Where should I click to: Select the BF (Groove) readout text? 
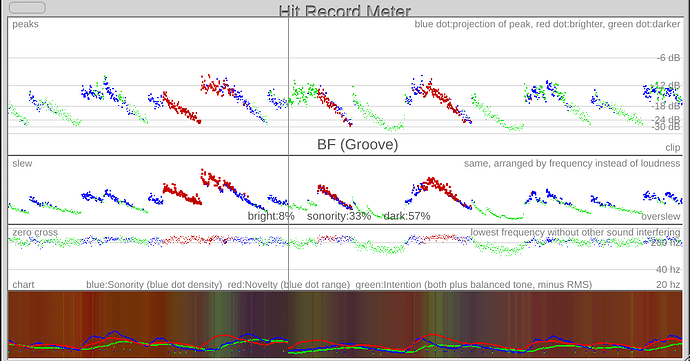(357, 144)
